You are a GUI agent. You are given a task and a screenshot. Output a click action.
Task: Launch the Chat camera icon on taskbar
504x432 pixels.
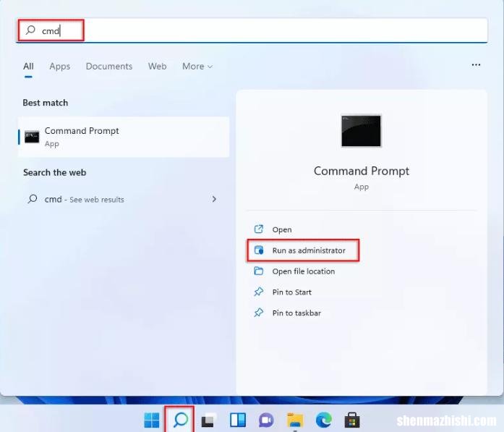tap(266, 420)
